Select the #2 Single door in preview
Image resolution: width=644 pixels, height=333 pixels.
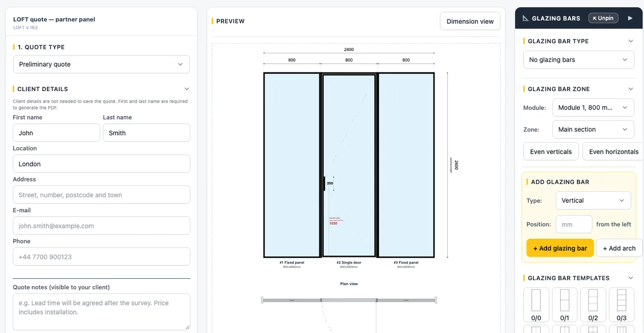349,165
